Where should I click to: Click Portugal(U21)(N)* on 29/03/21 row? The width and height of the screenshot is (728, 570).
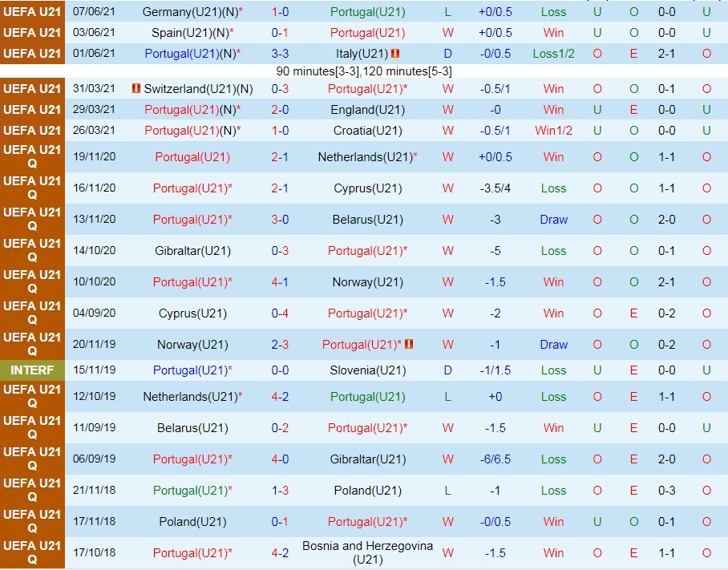(192, 110)
